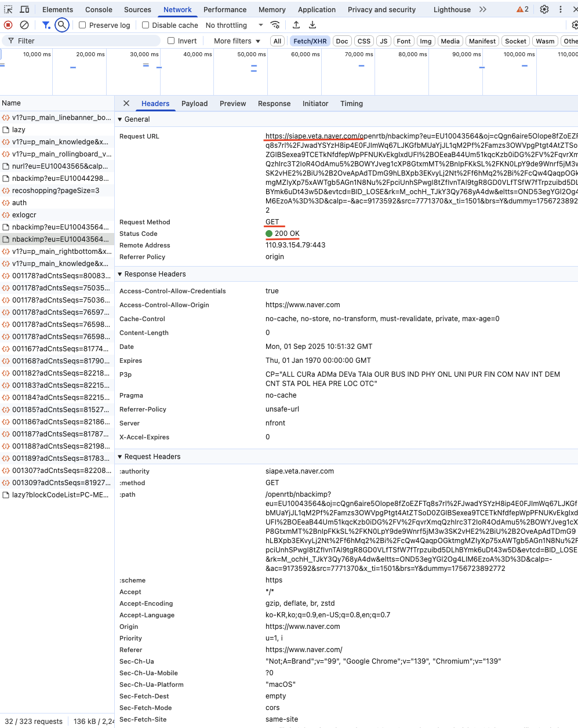Select the 001307?adCntsSeqs request row

pyautogui.click(x=57, y=470)
